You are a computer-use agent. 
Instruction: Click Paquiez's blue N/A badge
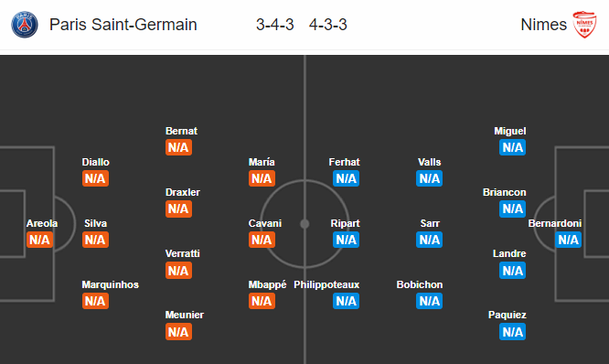coord(513,332)
